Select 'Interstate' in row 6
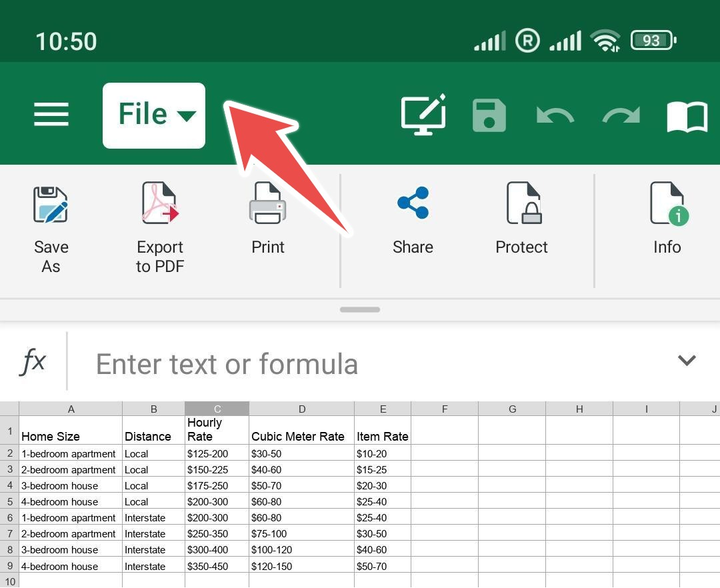This screenshot has height=588, width=720. click(x=153, y=517)
